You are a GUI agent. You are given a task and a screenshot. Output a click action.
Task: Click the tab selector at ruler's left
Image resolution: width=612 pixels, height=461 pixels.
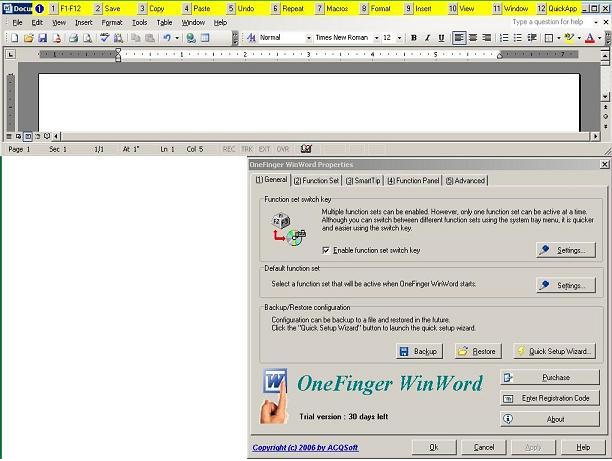coord(11,55)
